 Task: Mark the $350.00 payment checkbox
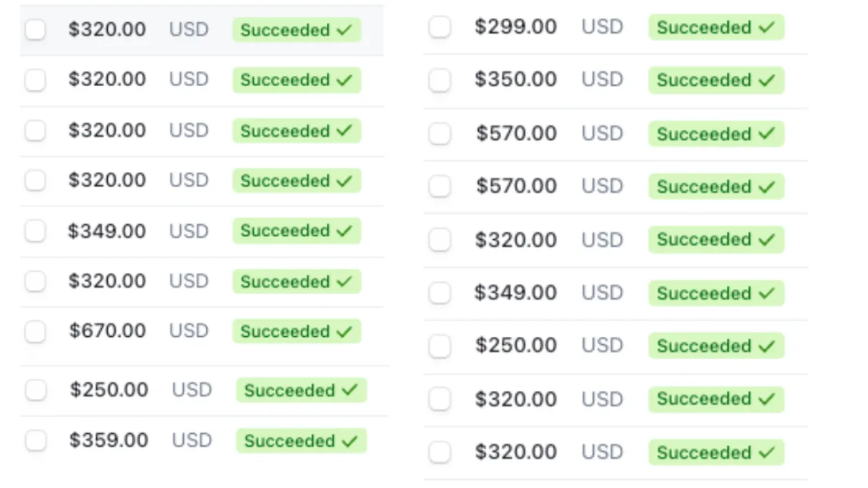click(x=439, y=80)
